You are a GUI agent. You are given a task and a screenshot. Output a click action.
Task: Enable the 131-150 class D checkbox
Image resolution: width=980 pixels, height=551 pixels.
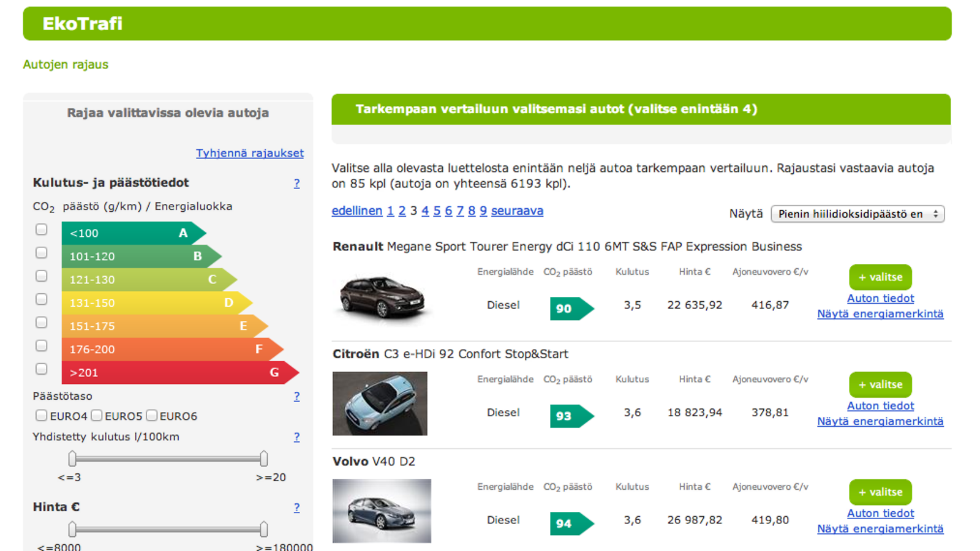(41, 299)
